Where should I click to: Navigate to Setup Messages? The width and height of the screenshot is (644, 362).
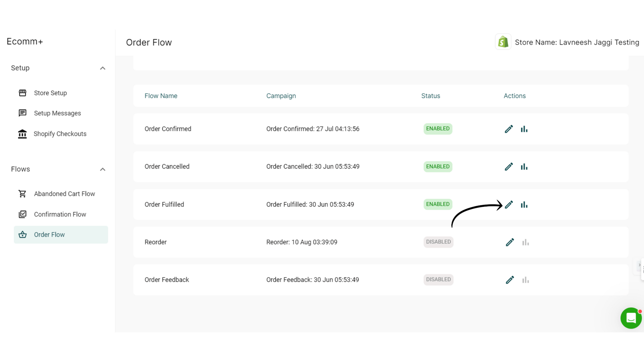click(x=57, y=113)
